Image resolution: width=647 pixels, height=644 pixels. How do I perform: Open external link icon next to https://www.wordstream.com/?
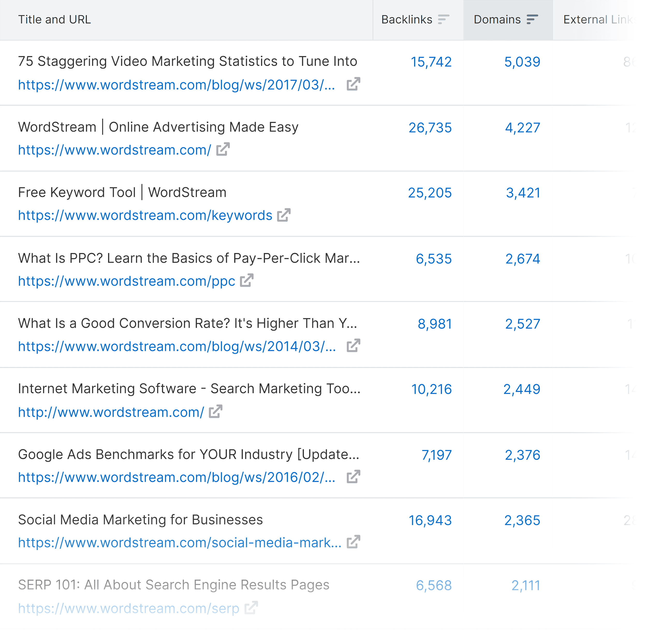[223, 149]
